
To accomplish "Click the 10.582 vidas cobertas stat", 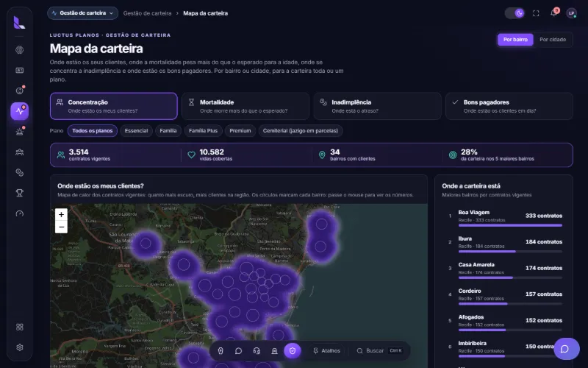I will point(246,155).
